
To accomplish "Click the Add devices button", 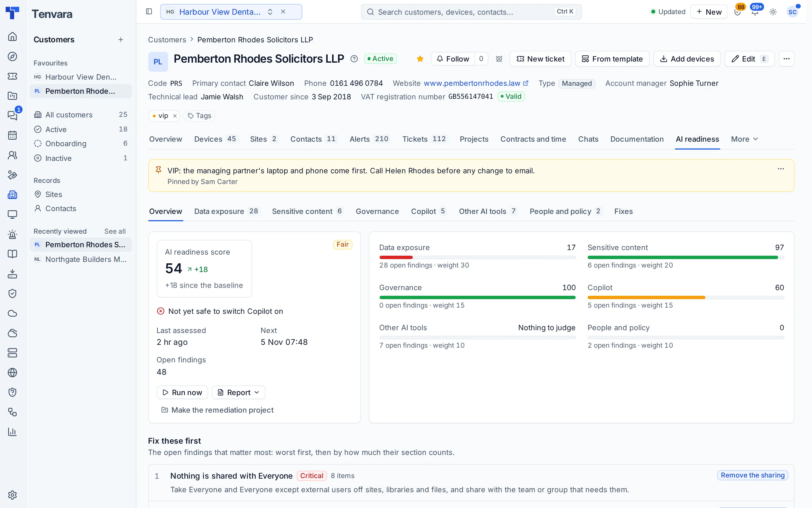I will tap(687, 59).
